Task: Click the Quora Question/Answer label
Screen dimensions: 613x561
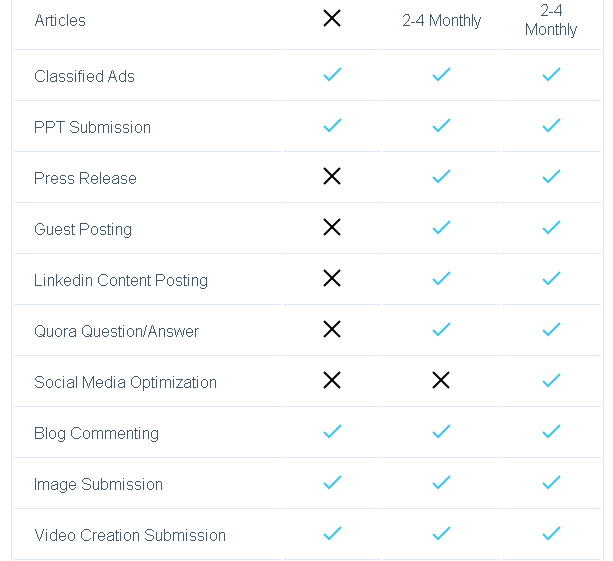Action: [x=116, y=331]
